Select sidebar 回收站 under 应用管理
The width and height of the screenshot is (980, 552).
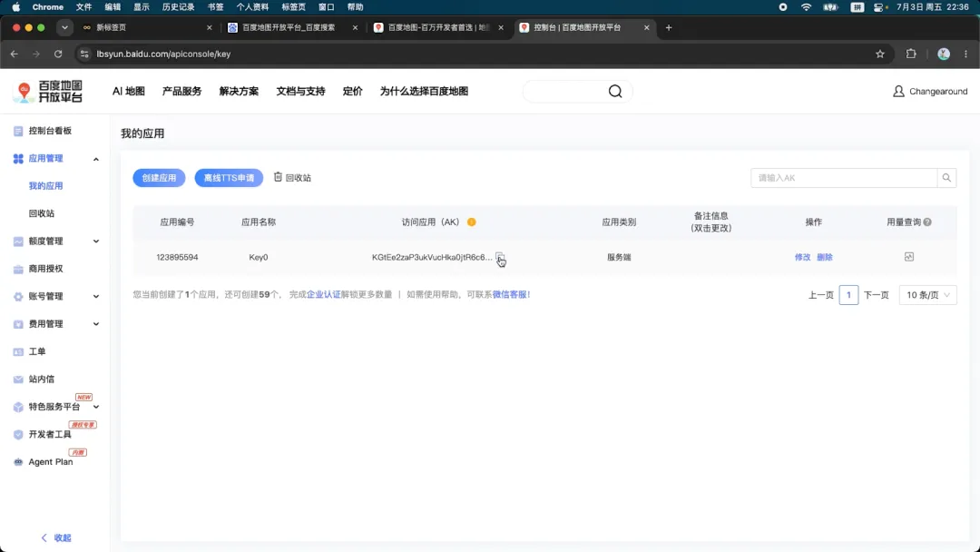41,213
